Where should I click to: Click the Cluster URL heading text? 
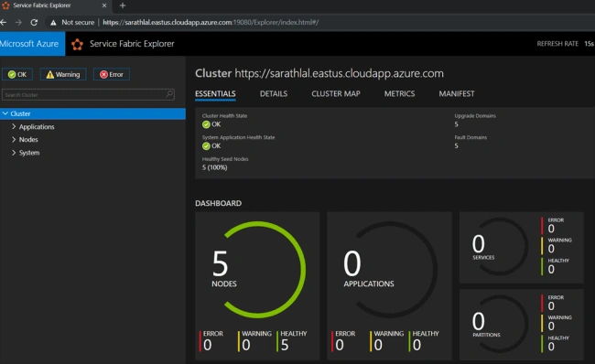point(340,73)
